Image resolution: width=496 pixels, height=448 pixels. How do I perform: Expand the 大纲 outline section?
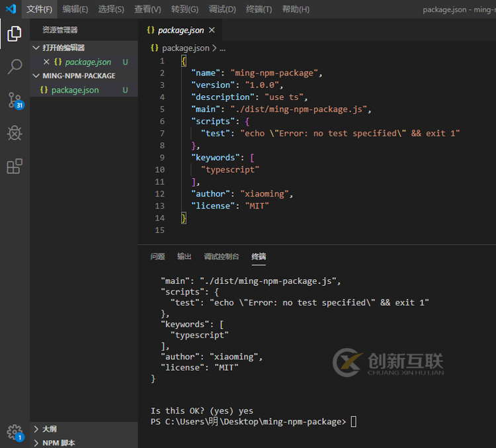49,429
